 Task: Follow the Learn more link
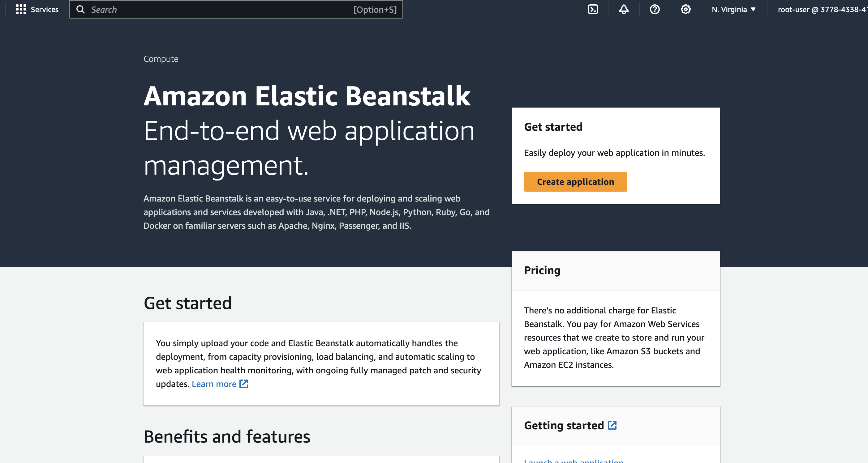coord(214,384)
